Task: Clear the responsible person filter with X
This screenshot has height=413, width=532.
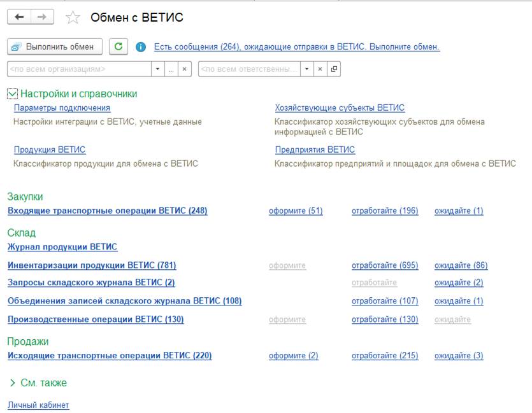Action: 320,69
